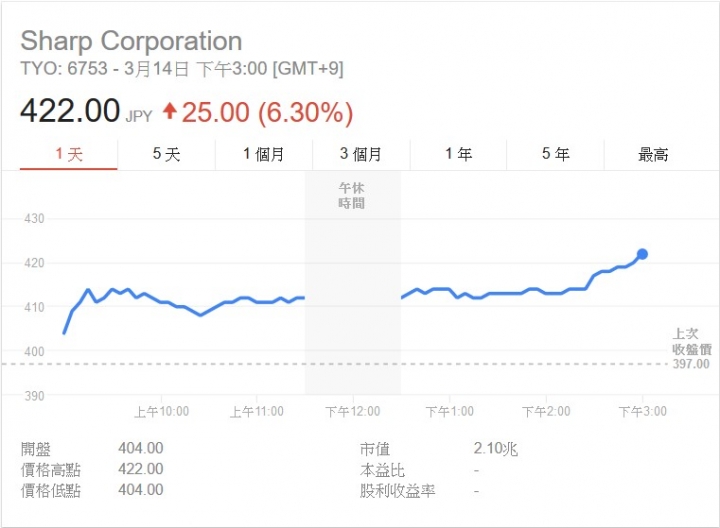The height and width of the screenshot is (528, 720).
Task: Click the red up-arrow price change icon
Action: point(170,111)
